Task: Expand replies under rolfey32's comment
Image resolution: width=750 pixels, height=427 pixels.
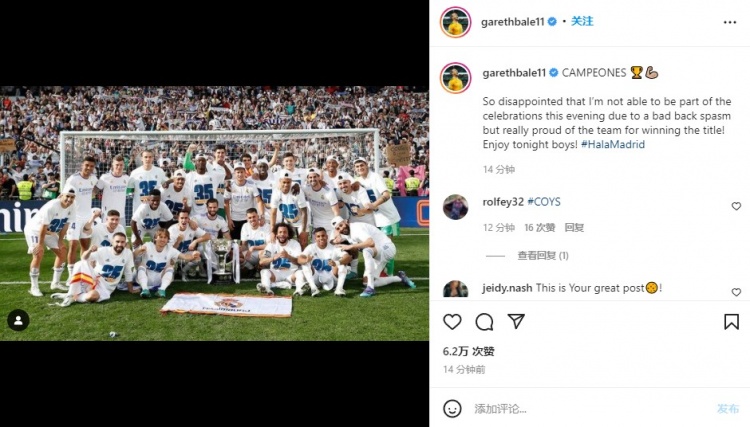Action: pos(543,256)
